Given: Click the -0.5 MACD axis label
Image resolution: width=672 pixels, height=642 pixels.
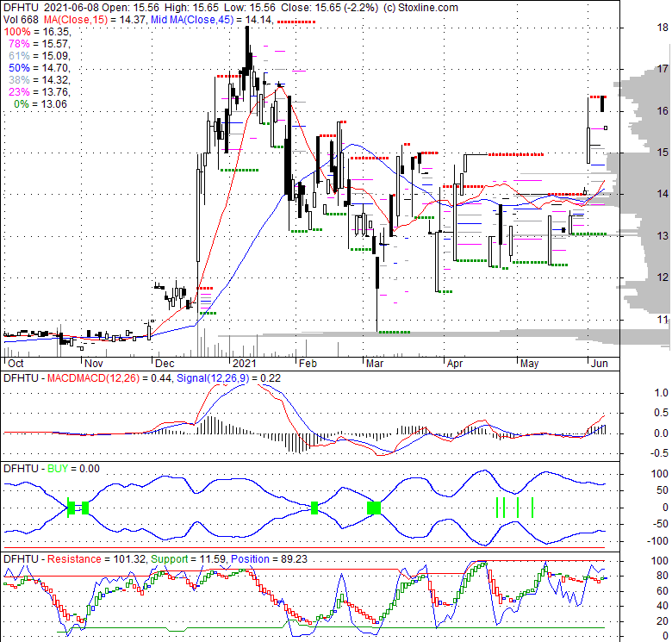Looking at the screenshot, I should point(660,453).
